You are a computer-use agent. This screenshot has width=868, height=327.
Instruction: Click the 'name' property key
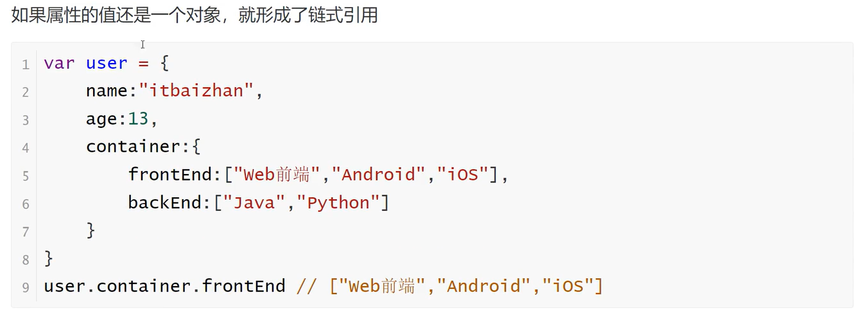(107, 91)
